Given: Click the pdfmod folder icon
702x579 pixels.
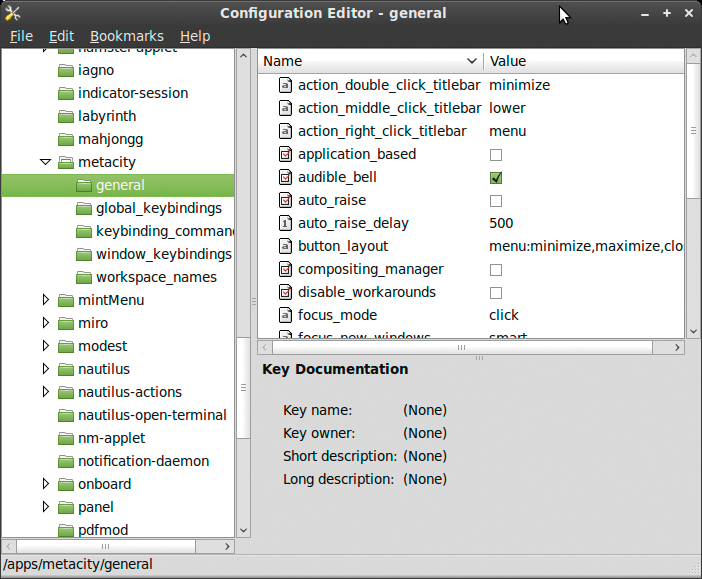Looking at the screenshot, I should click(66, 531).
